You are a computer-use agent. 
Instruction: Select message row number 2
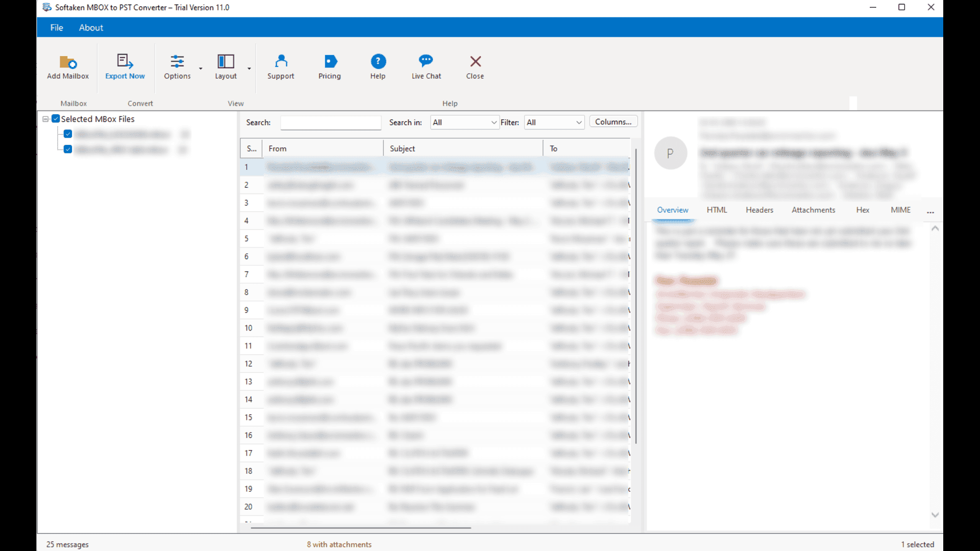point(435,185)
